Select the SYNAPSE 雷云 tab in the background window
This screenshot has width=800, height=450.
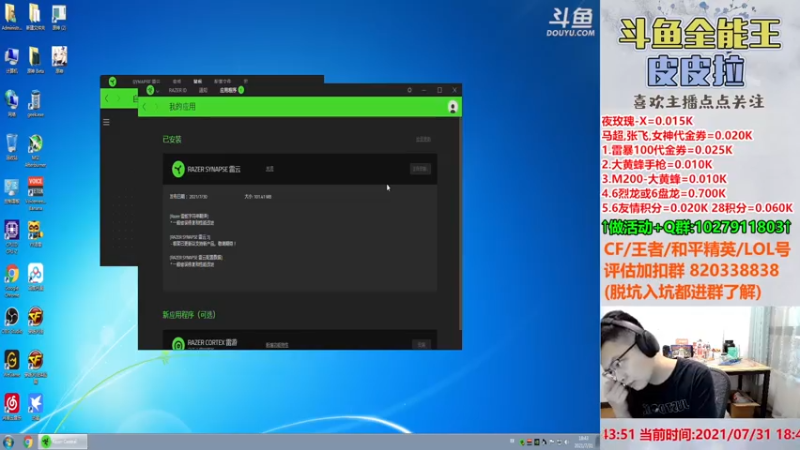pyautogui.click(x=146, y=82)
